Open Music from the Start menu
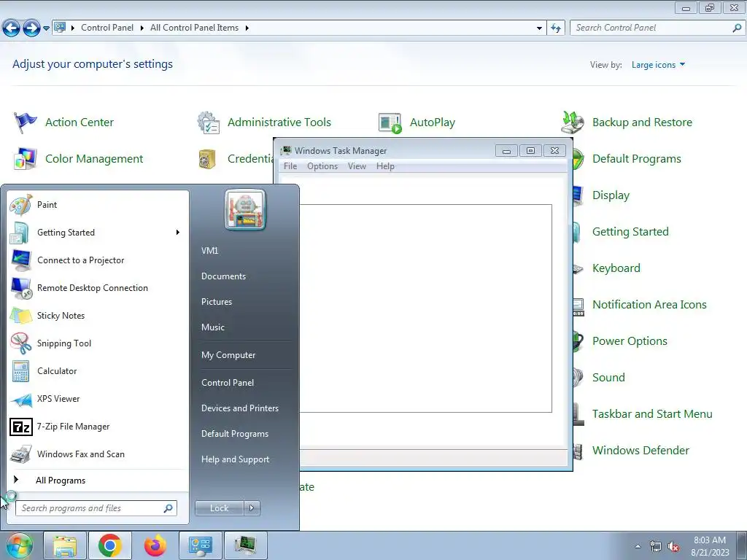This screenshot has width=747, height=560. (x=213, y=327)
